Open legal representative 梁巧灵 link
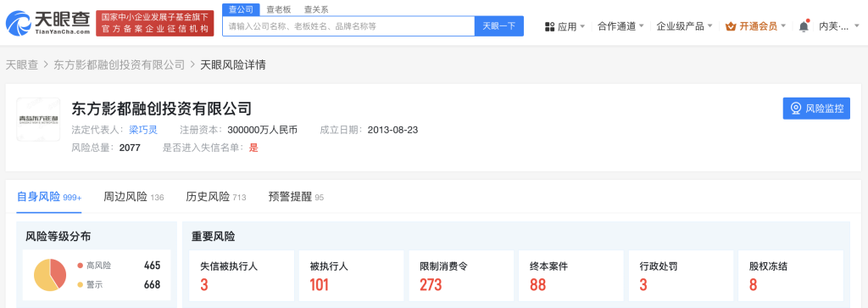Screen dimensions: 868x308 pos(143,130)
